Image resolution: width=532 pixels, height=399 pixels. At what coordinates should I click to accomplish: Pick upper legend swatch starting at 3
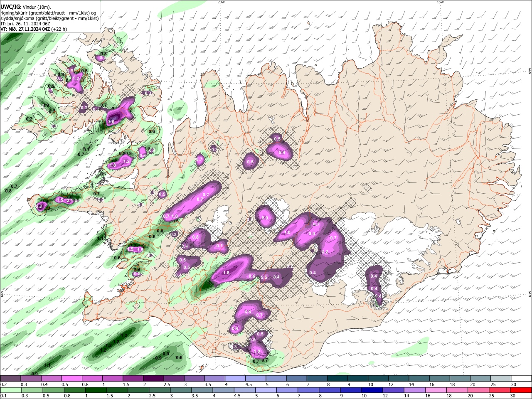194,379
